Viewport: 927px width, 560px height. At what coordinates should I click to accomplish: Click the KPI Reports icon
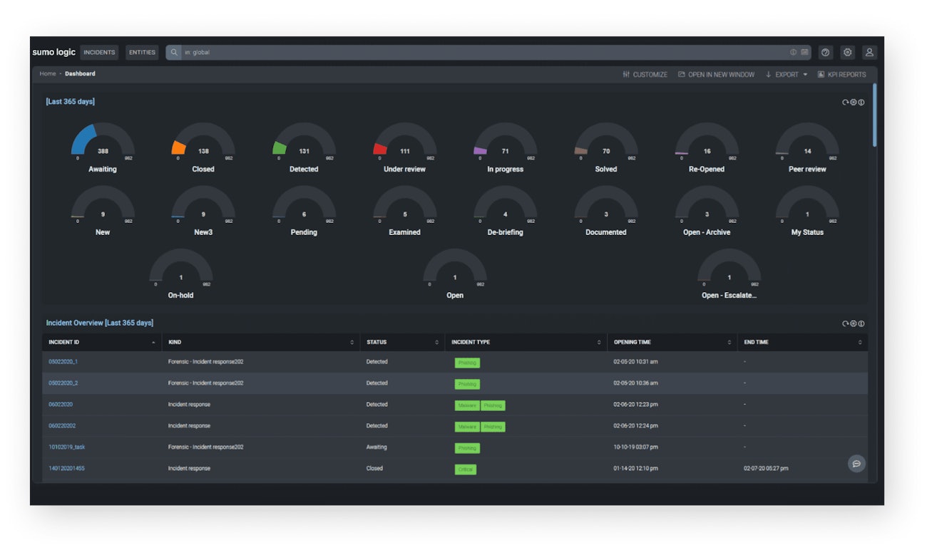[x=821, y=74]
